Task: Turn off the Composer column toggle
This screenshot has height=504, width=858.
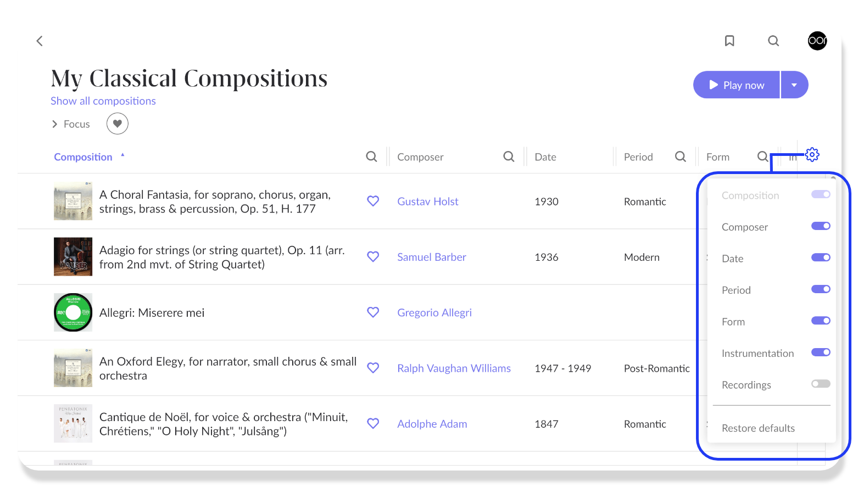Action: coord(821,226)
